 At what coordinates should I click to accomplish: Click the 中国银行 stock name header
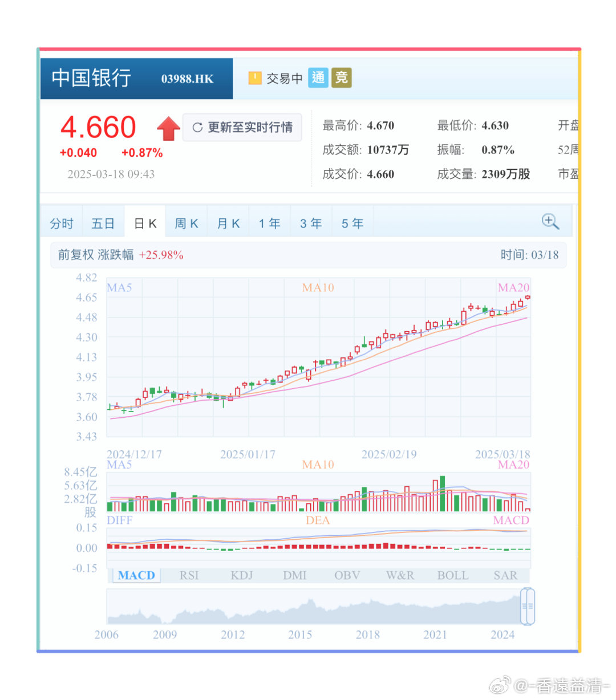[x=91, y=78]
